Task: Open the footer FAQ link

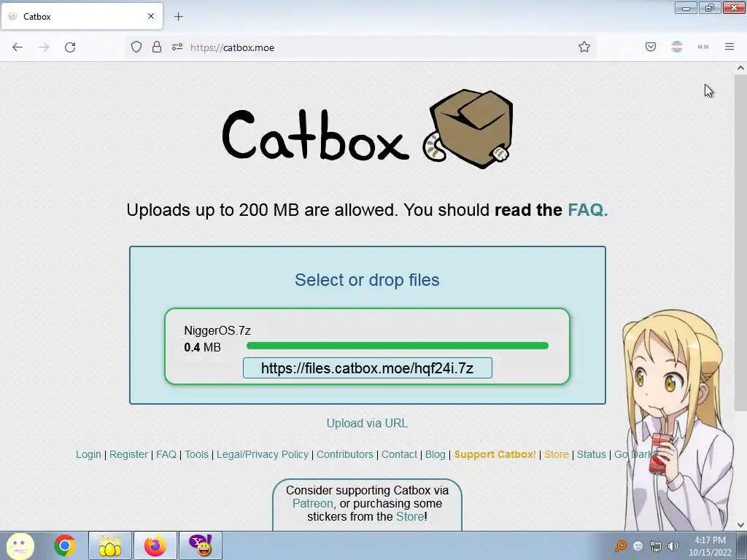Action: point(166,454)
